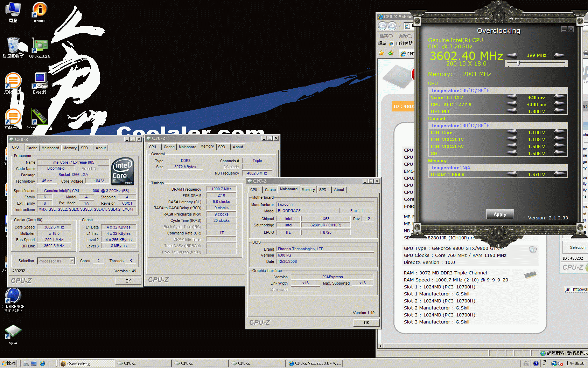This screenshot has width=588, height=368.
Task: Increase QPI_PLL voltage with right arrow
Action: [560, 111]
